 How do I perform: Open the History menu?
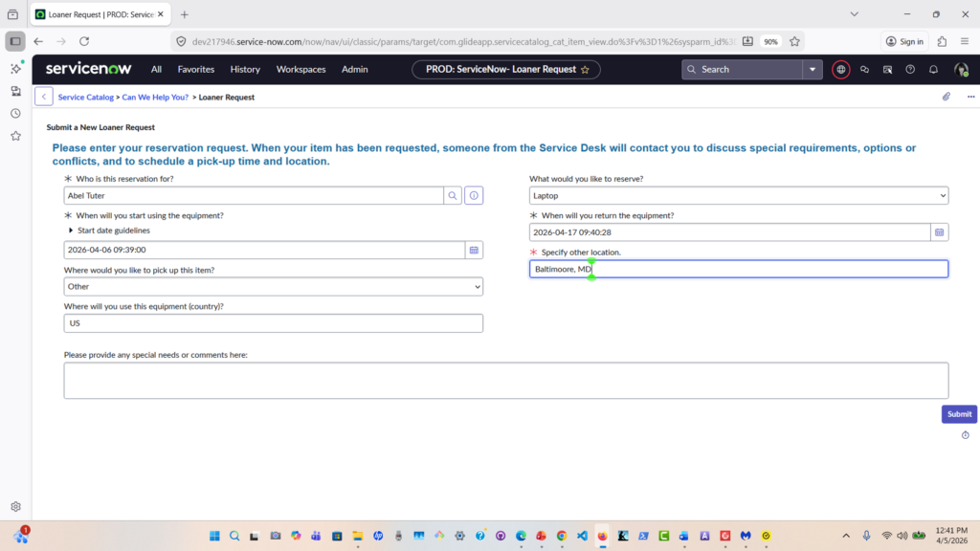245,70
